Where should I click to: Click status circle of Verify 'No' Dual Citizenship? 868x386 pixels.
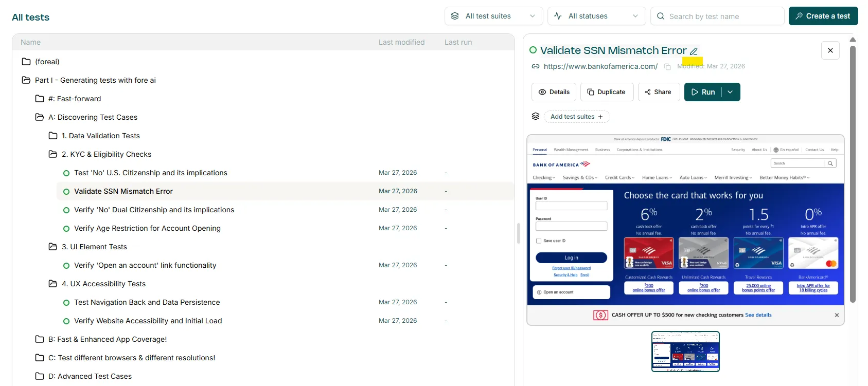pyautogui.click(x=66, y=210)
